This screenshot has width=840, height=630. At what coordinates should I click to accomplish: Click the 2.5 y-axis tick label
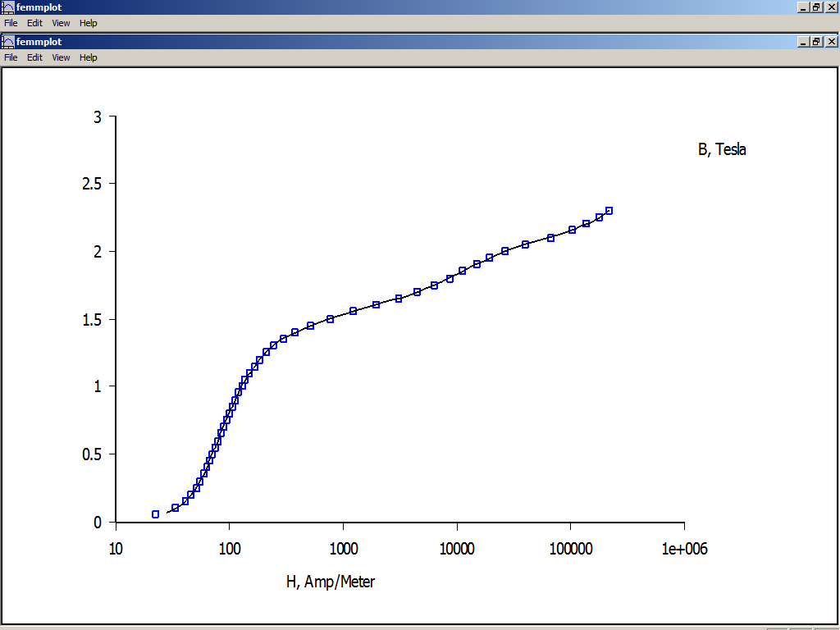[x=91, y=184]
